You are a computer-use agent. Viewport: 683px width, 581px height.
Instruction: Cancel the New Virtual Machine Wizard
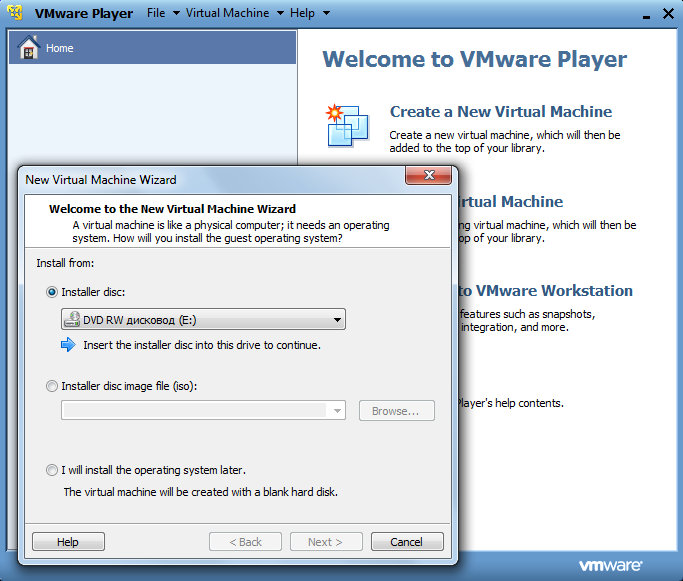pos(407,542)
